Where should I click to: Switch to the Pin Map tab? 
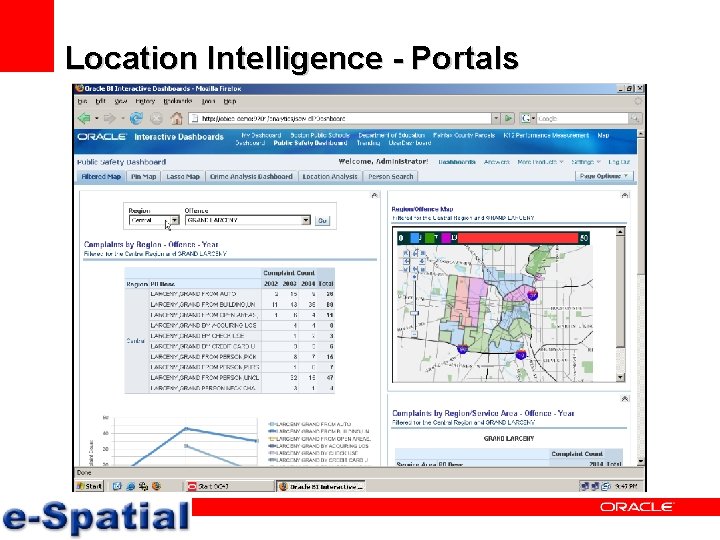click(143, 176)
